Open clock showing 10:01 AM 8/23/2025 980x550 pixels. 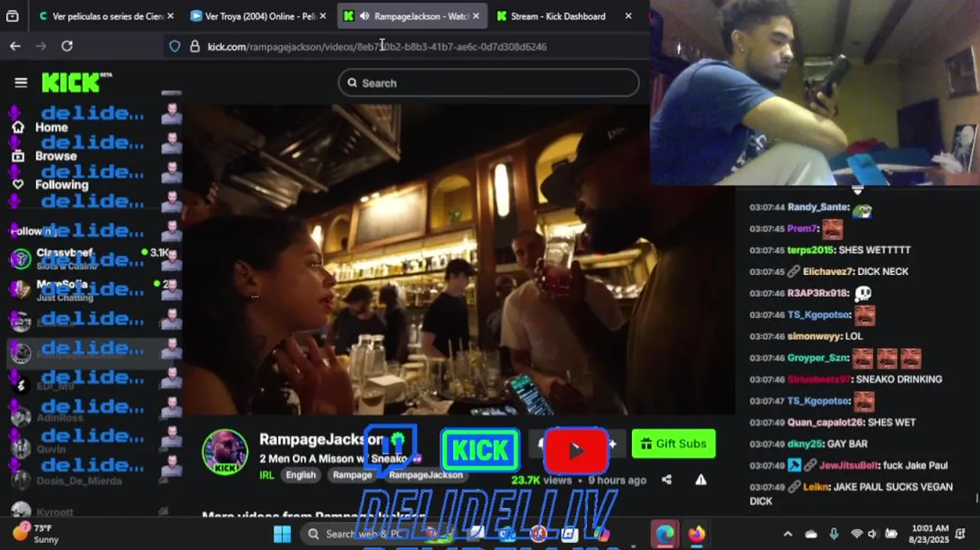[x=930, y=533]
